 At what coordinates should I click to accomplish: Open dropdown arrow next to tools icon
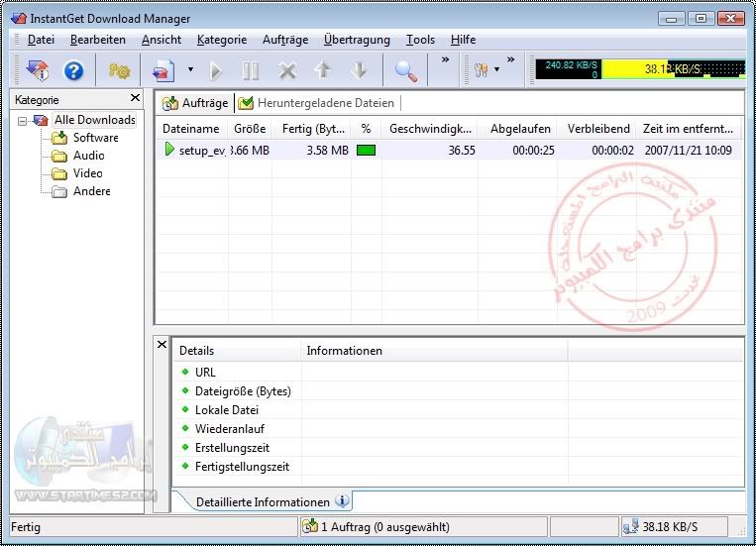tap(496, 69)
